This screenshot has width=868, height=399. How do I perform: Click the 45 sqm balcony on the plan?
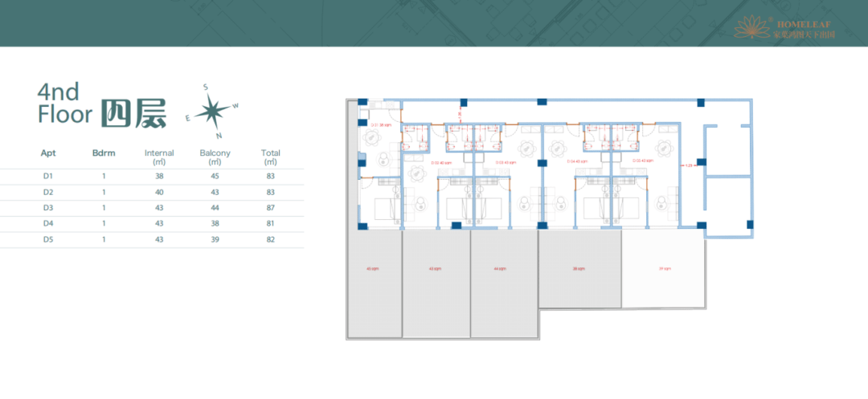click(373, 281)
